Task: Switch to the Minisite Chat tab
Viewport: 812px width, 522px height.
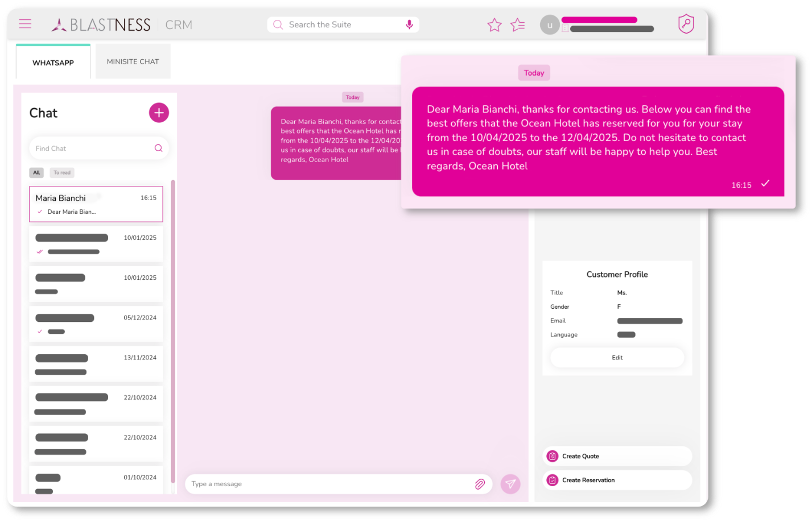Action: coord(133,61)
